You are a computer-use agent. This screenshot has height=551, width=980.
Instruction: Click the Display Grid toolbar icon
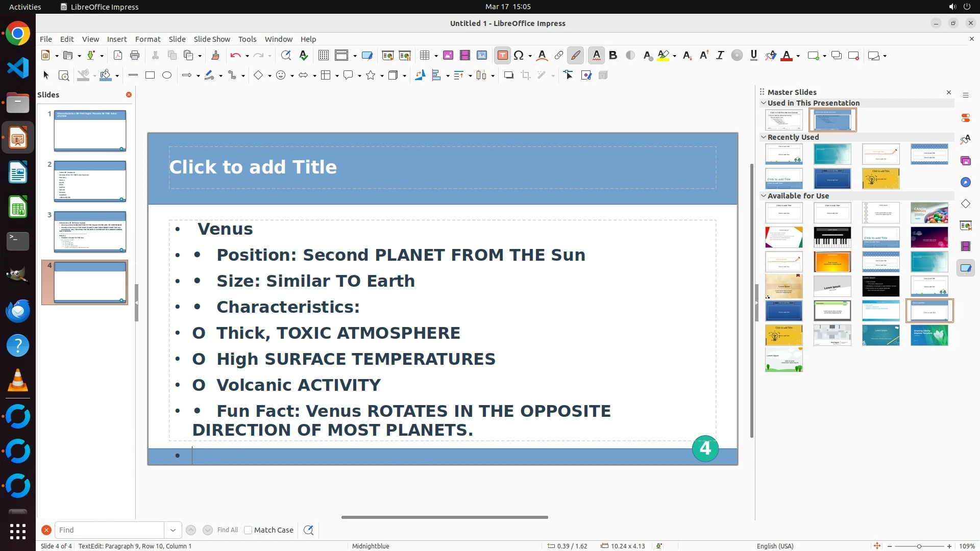pos(323,56)
